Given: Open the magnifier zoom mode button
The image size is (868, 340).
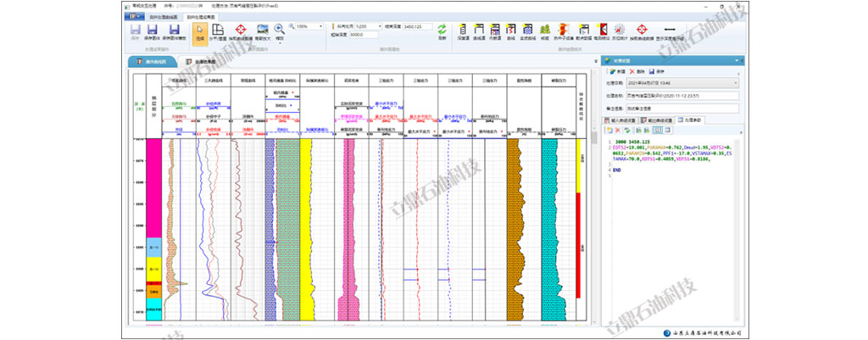Looking at the screenshot, I should (x=280, y=30).
